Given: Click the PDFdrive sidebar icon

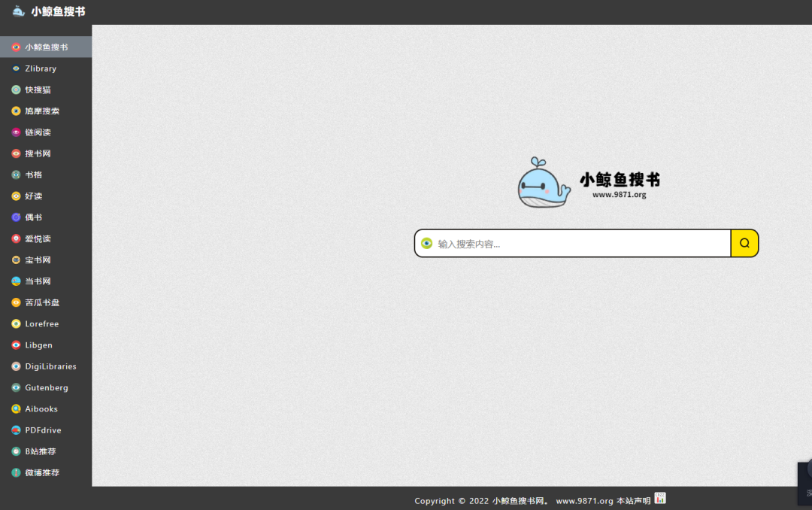Looking at the screenshot, I should (x=16, y=430).
